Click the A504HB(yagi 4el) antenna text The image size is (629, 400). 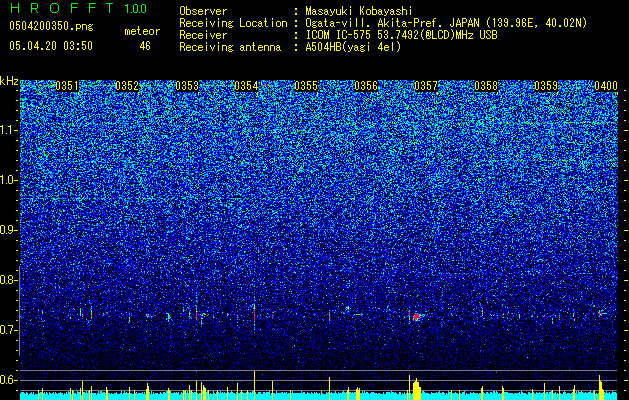(x=353, y=47)
